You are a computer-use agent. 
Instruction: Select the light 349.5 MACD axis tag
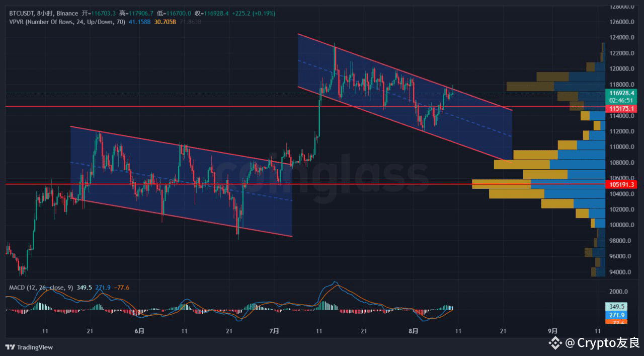(x=617, y=307)
